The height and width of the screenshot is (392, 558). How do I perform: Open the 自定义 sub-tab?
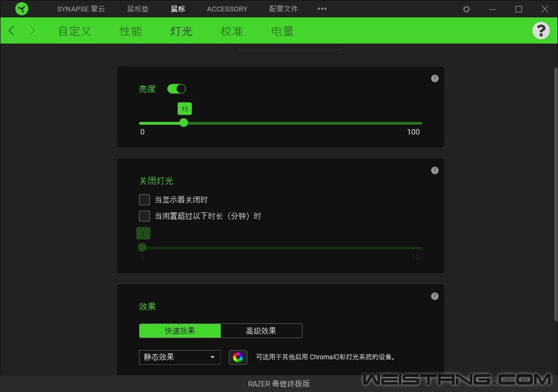coord(75,31)
